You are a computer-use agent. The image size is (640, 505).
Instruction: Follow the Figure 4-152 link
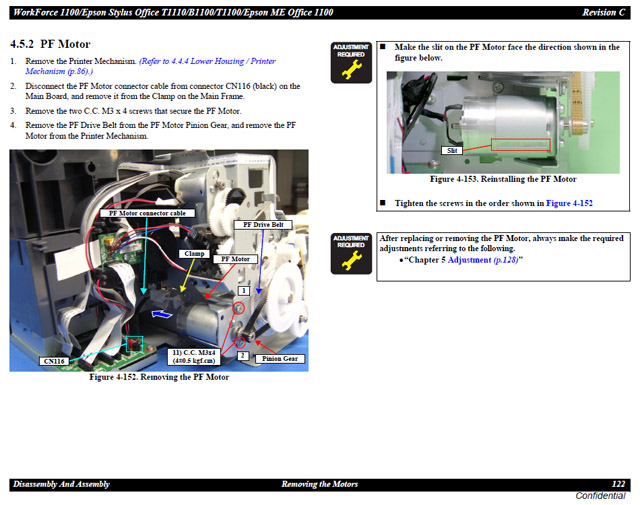pyautogui.click(x=569, y=203)
